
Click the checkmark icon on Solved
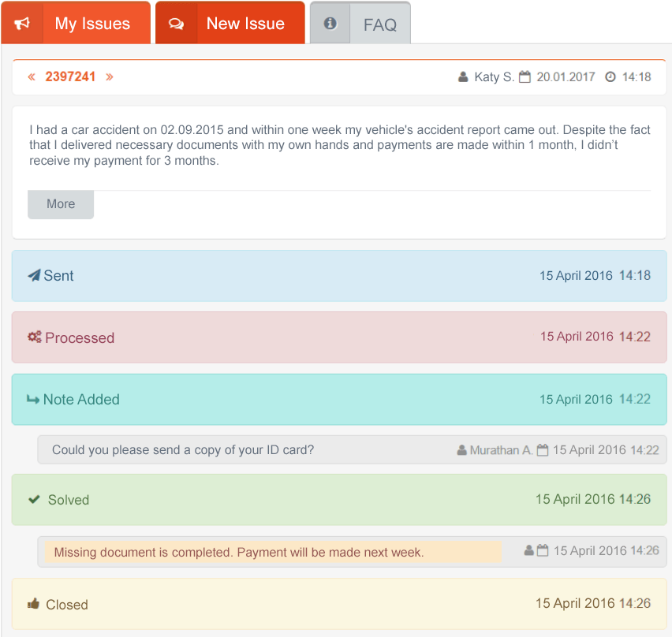click(x=34, y=500)
